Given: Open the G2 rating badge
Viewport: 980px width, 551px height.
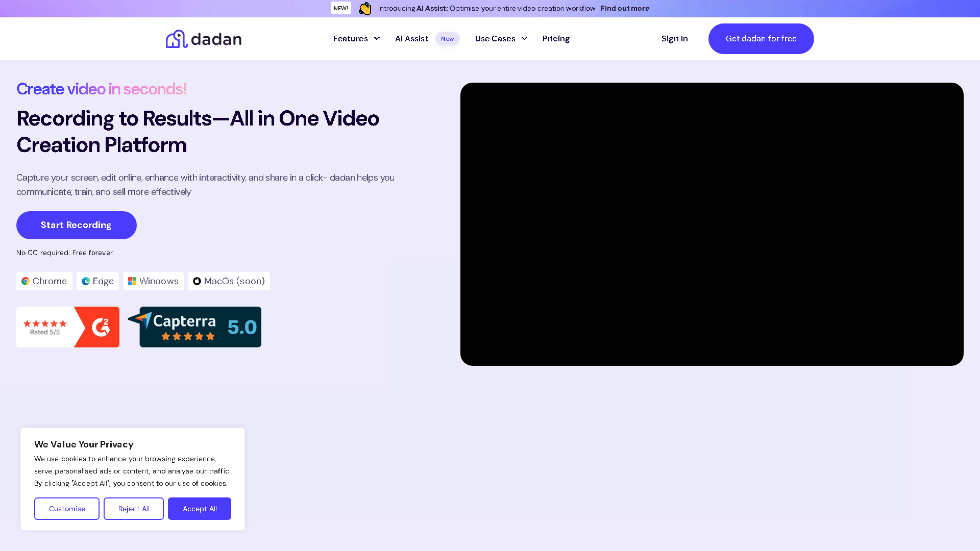Looking at the screenshot, I should coord(67,327).
